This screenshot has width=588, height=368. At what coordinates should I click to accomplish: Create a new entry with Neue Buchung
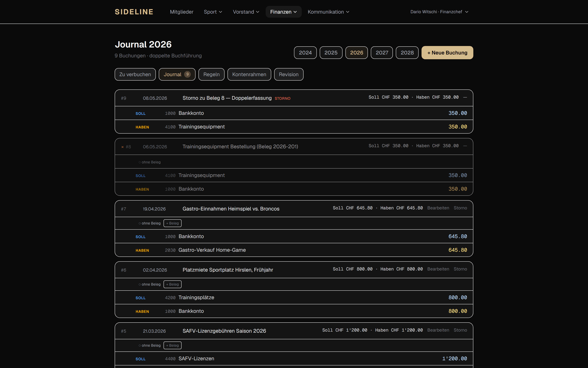click(x=447, y=53)
